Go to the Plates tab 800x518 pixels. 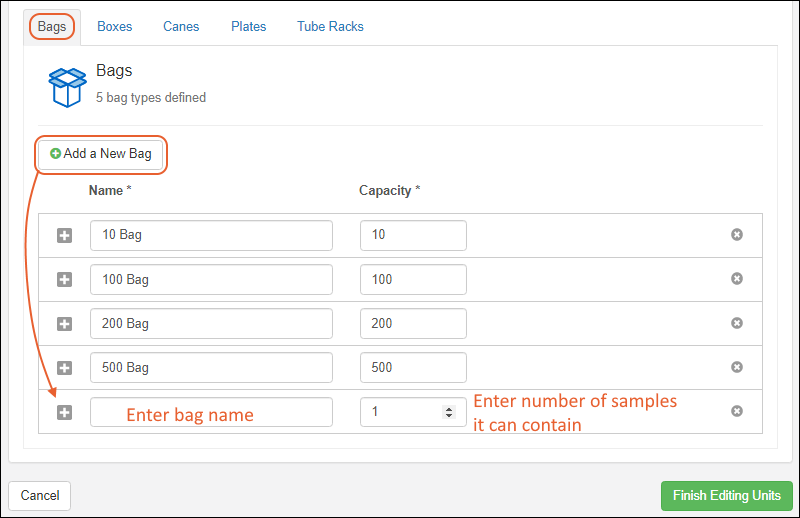(x=248, y=26)
